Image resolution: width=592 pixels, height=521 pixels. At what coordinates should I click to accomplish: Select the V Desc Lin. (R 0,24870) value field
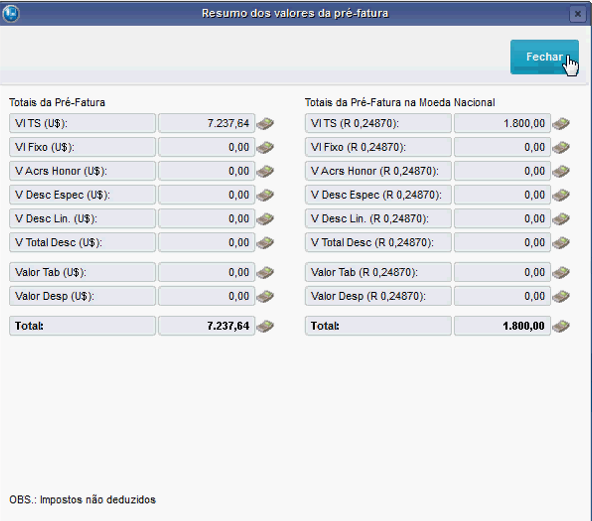(x=502, y=219)
